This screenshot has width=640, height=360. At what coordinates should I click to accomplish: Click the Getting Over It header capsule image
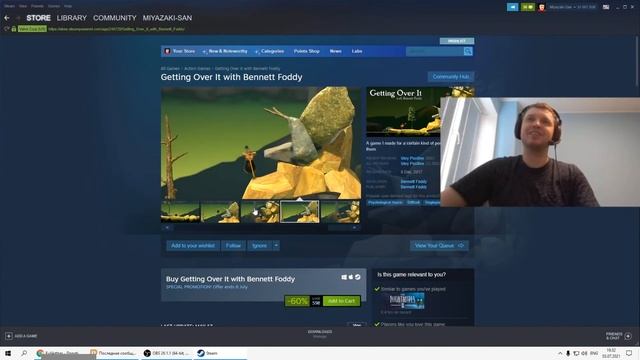403,112
